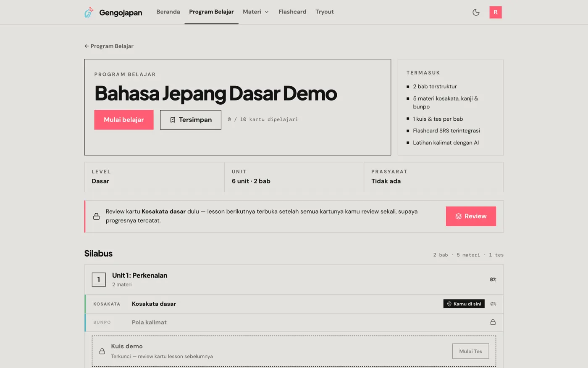Open the R user avatar menu
This screenshot has width=588, height=368.
pos(496,12)
